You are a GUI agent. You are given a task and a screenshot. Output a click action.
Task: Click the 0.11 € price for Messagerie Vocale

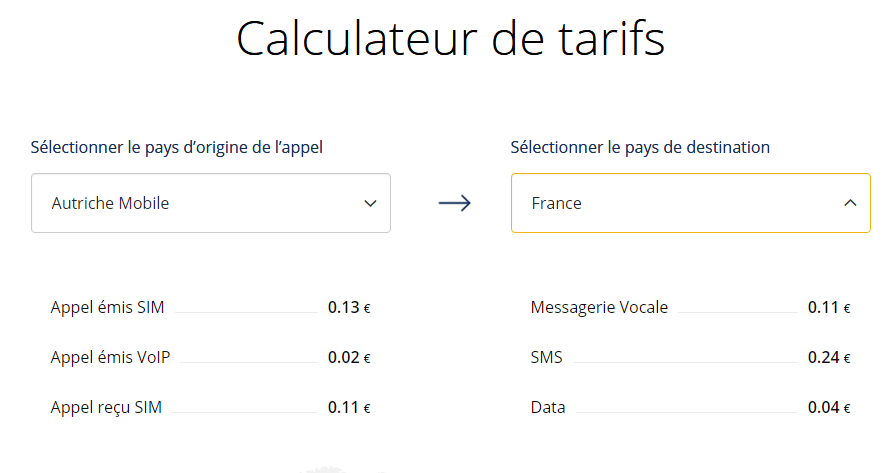pyautogui.click(x=829, y=307)
